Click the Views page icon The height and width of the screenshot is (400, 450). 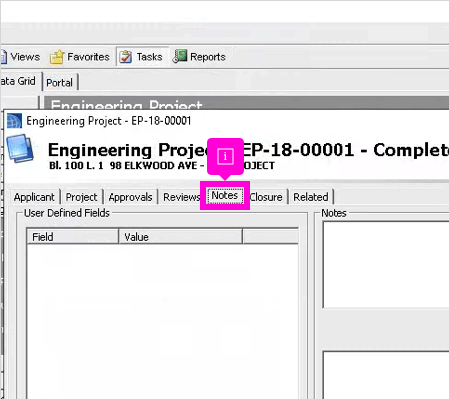(3, 57)
